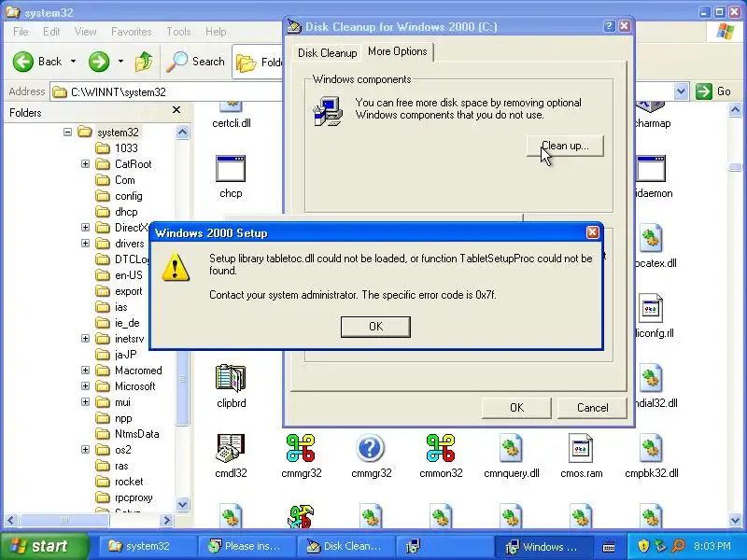Click right arrow of folder tree horizontal scrollbar
This screenshot has width=747, height=560.
click(167, 520)
